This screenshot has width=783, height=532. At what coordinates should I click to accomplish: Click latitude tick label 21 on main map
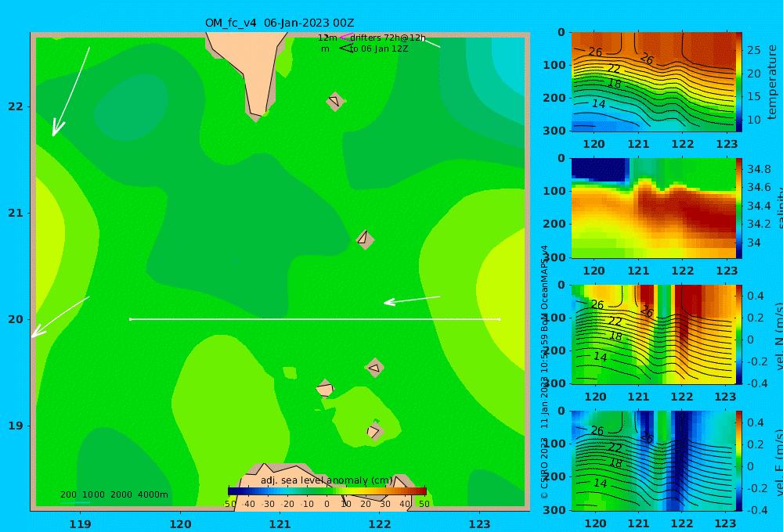16,213
